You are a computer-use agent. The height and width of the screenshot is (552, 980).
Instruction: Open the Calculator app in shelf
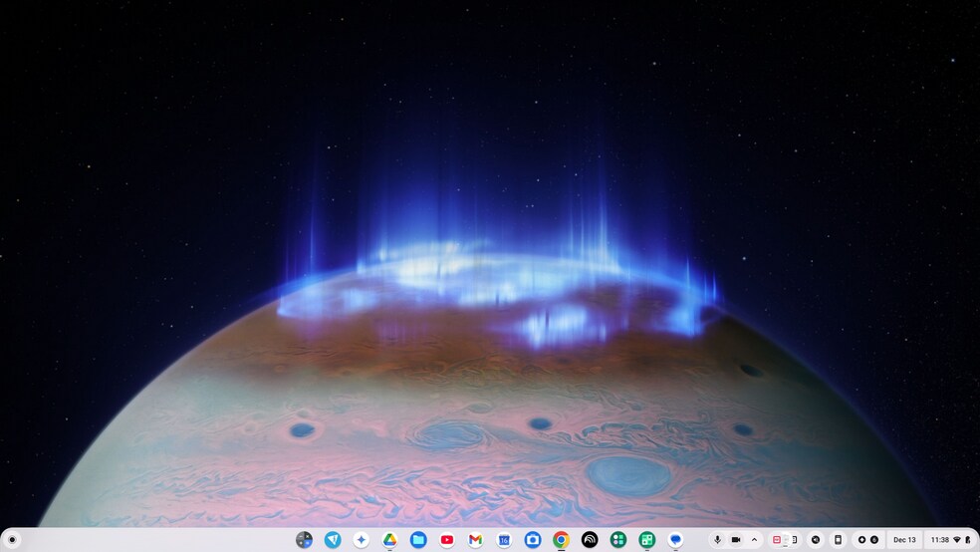[x=304, y=539]
